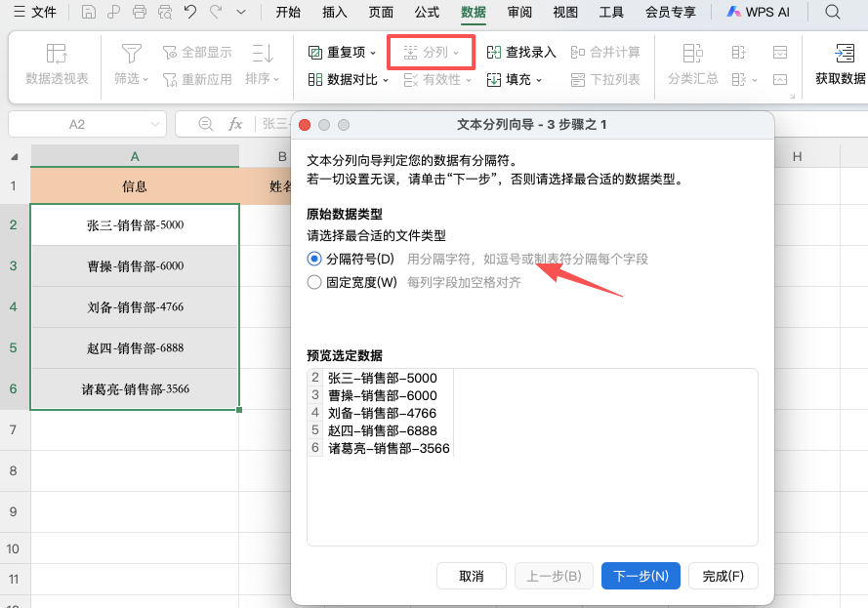Click the fx insert function icon
The image size is (868, 608).
(235, 124)
